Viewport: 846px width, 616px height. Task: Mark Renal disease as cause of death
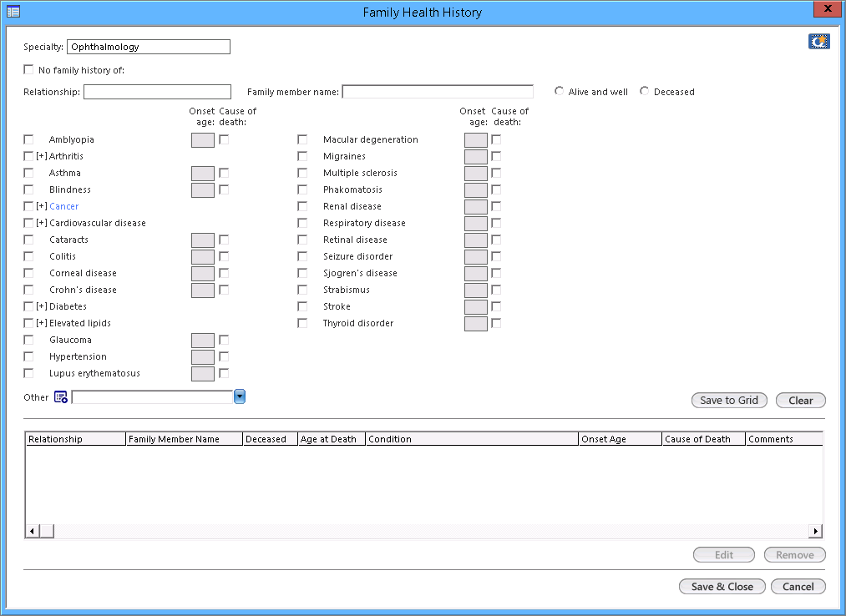pyautogui.click(x=496, y=206)
